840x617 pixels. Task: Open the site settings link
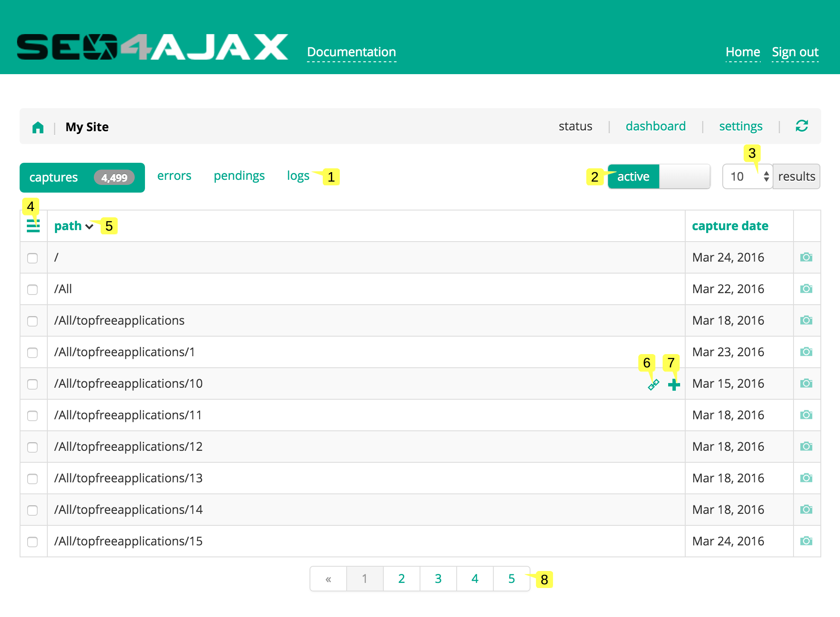point(741,126)
